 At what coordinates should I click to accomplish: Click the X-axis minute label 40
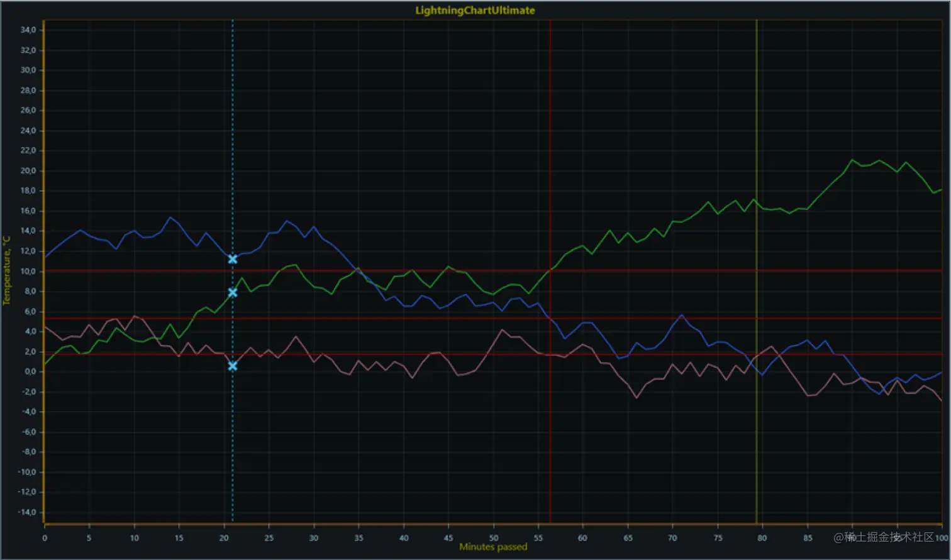(x=404, y=538)
